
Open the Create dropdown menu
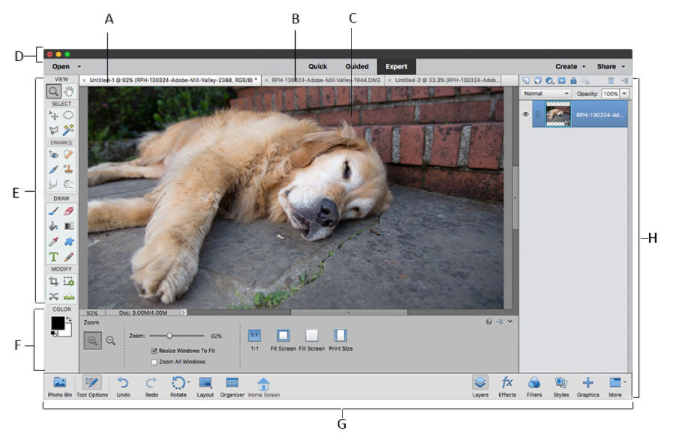coord(570,67)
